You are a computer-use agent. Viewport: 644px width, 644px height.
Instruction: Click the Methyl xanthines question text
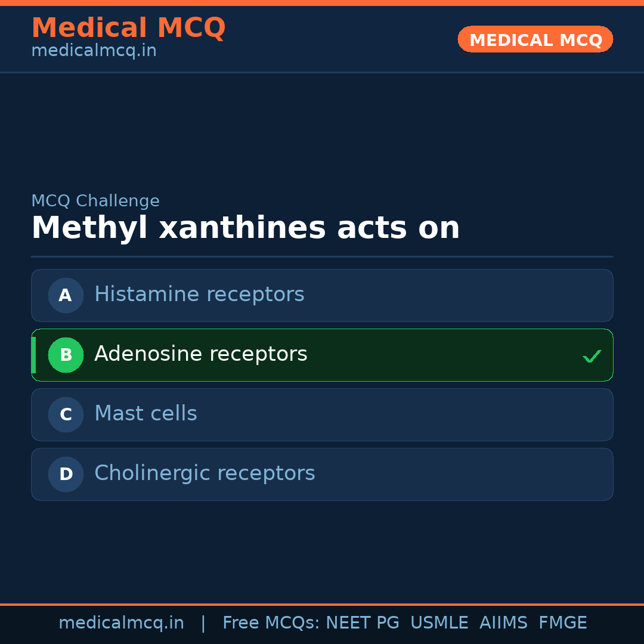[x=245, y=228]
